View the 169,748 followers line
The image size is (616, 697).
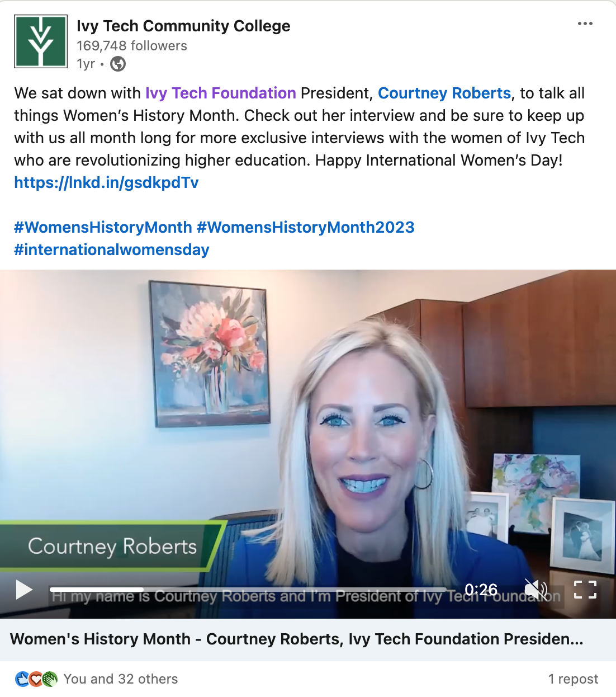click(132, 46)
